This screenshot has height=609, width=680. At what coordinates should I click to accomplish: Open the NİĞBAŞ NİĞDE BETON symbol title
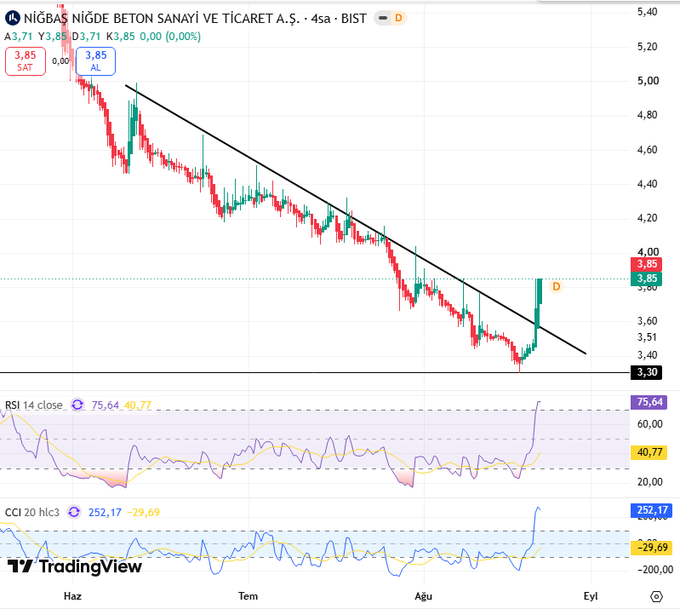tap(195, 18)
